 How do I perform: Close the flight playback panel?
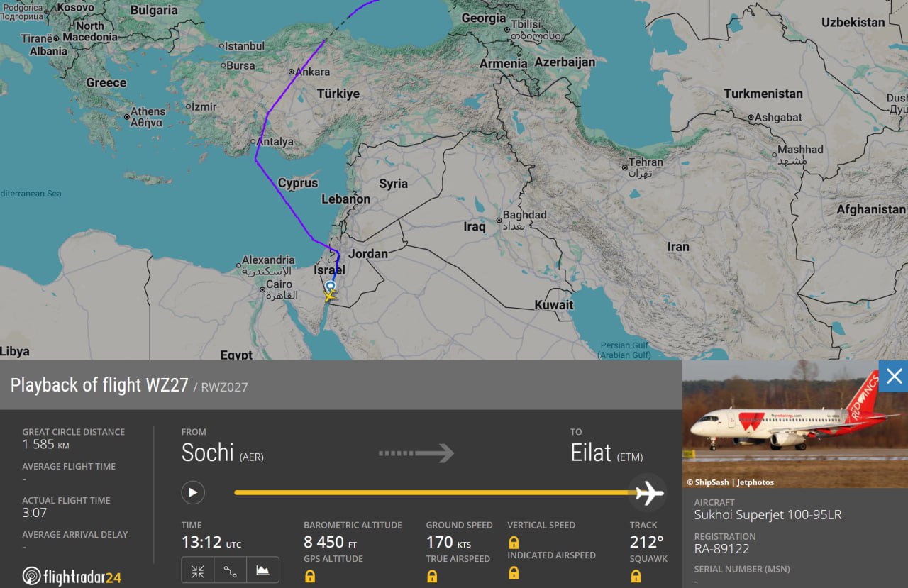(894, 376)
